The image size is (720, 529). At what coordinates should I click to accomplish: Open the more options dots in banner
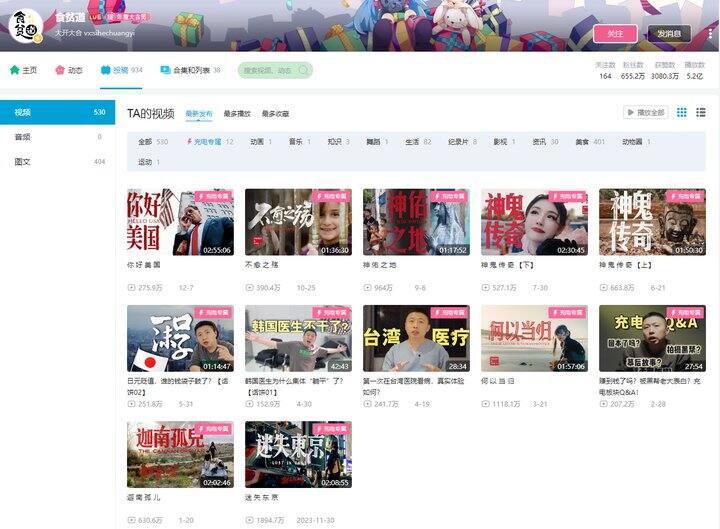point(710,34)
